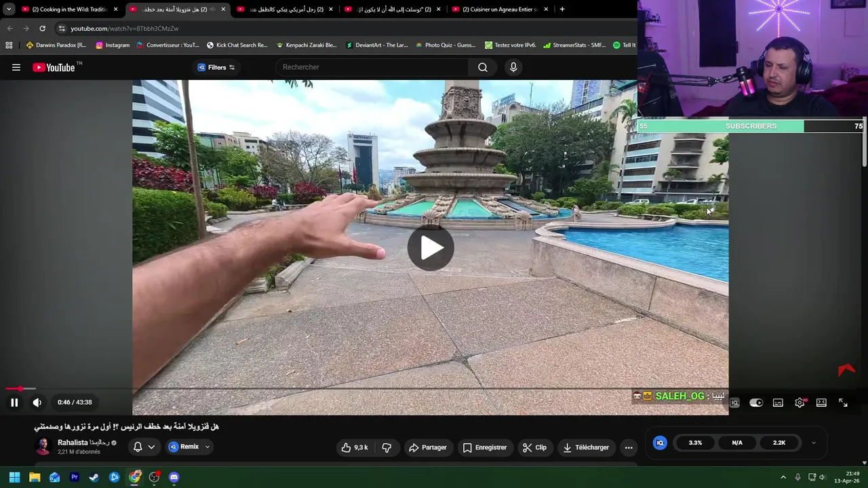The width and height of the screenshot is (868, 488).
Task: Click the Partager share button
Action: 427,447
